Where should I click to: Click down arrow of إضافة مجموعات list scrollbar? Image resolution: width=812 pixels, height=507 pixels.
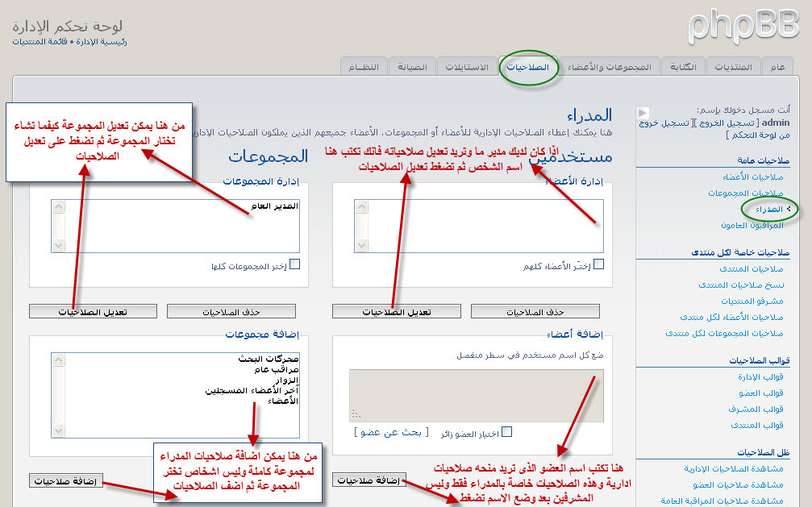(x=59, y=430)
